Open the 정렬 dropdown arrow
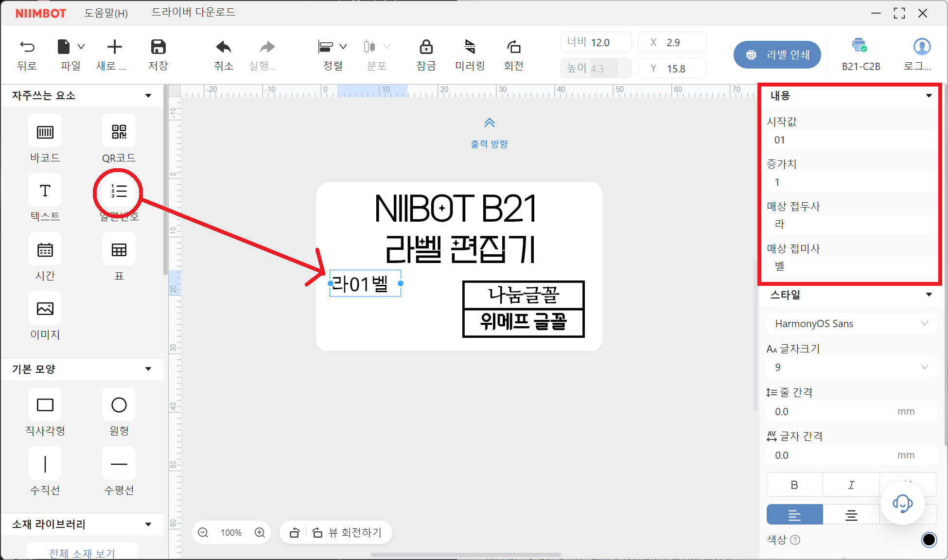The width and height of the screenshot is (948, 560). pyautogui.click(x=343, y=47)
